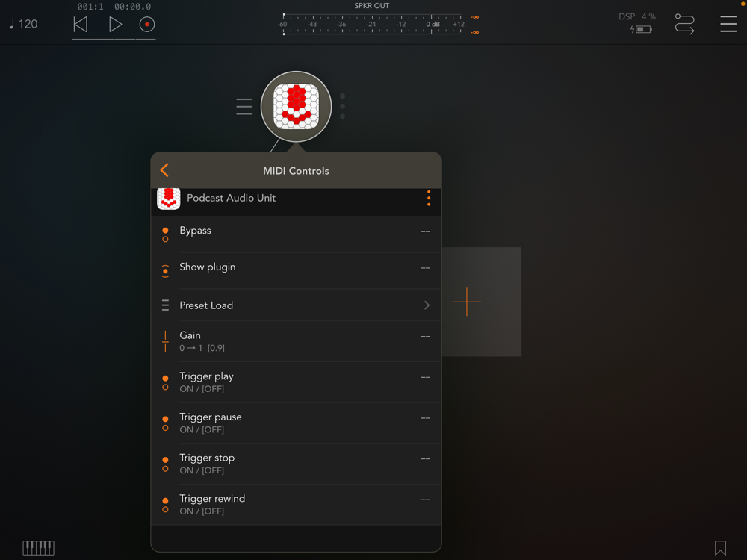Image resolution: width=747 pixels, height=560 pixels.
Task: Toggle the Trigger rewind indicator
Action: [165, 505]
